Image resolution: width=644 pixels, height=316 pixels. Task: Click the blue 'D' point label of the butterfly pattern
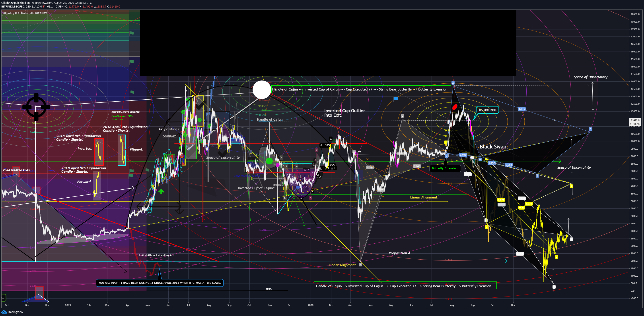pyautogui.click(x=537, y=176)
